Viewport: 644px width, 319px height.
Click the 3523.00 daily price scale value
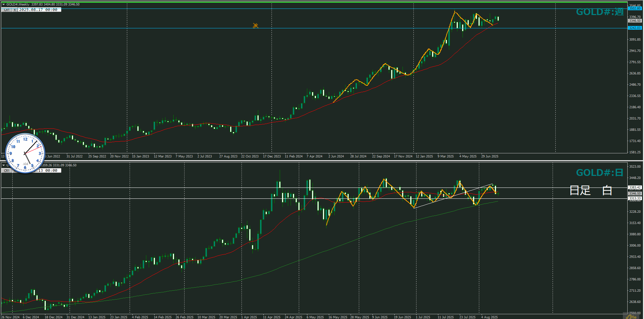coord(635,167)
